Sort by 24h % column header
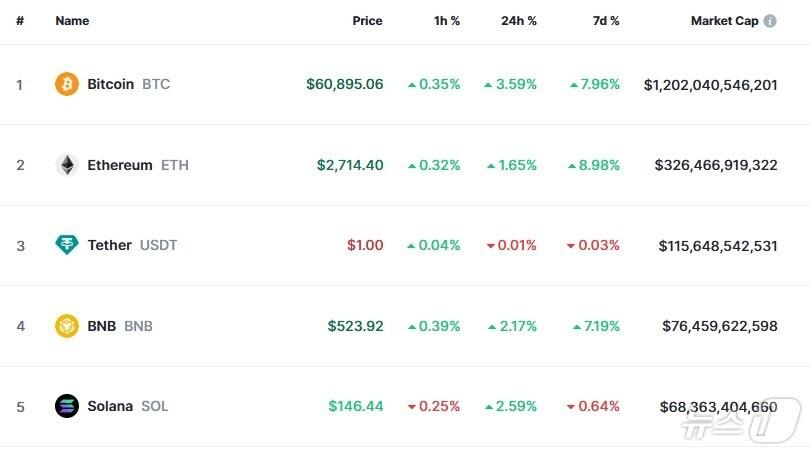 519,21
